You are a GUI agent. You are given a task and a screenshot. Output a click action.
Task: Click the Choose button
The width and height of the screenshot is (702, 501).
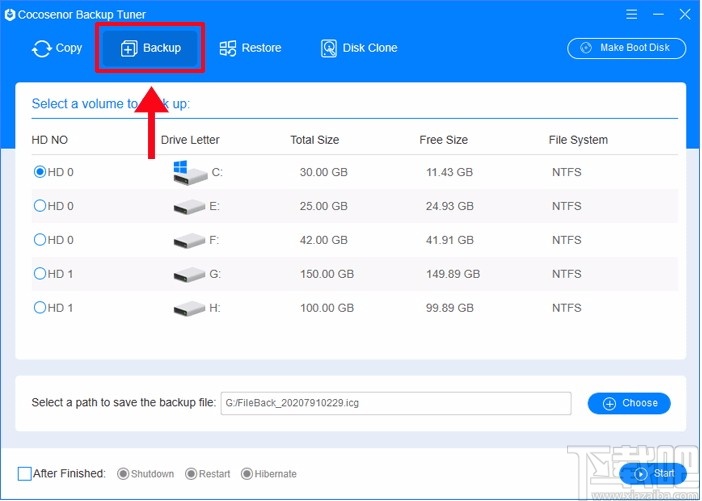[629, 403]
